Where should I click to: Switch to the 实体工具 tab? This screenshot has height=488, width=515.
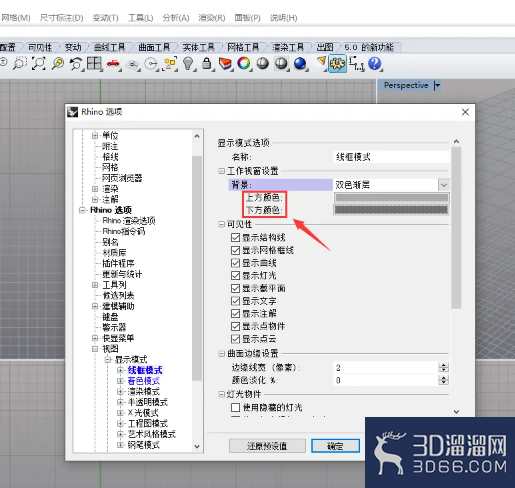pos(198,47)
